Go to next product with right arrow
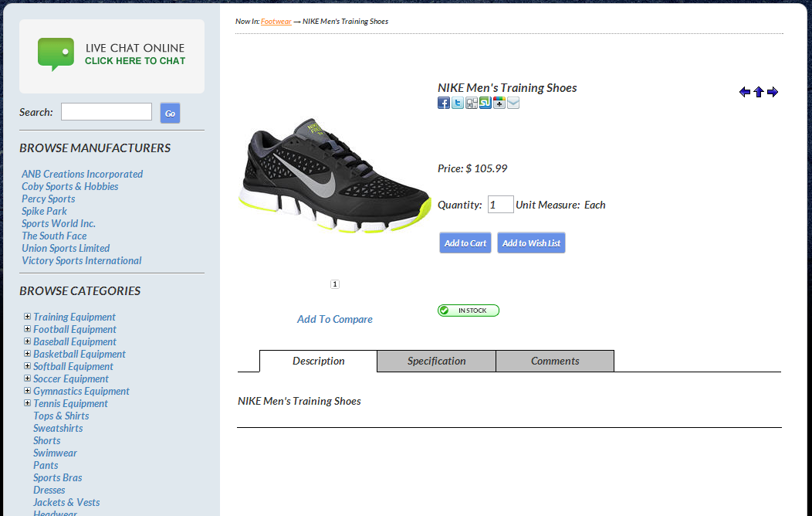 (x=773, y=92)
